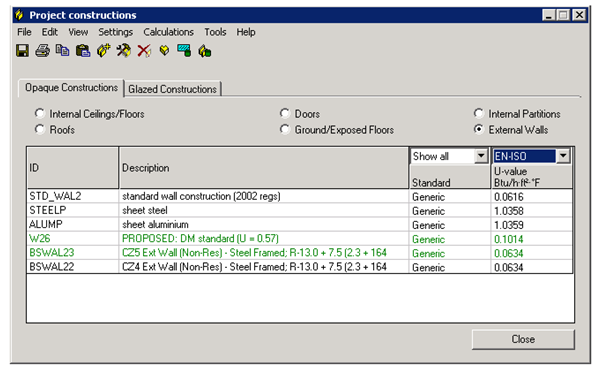601x374 pixels.
Task: Click the U-value 1.0358 cell
Action: tap(532, 211)
